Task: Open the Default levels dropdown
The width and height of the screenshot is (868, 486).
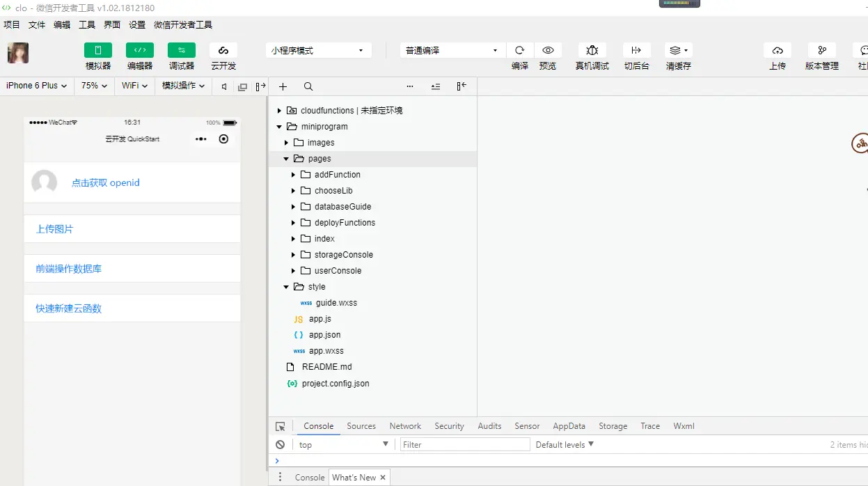Action: click(565, 444)
